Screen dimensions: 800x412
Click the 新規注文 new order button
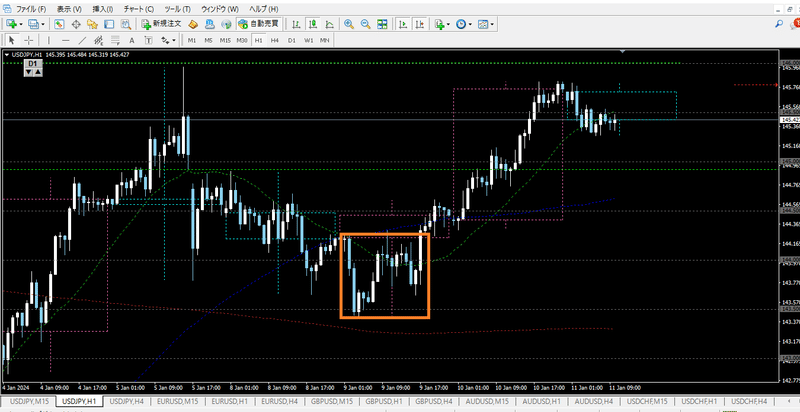(x=162, y=24)
